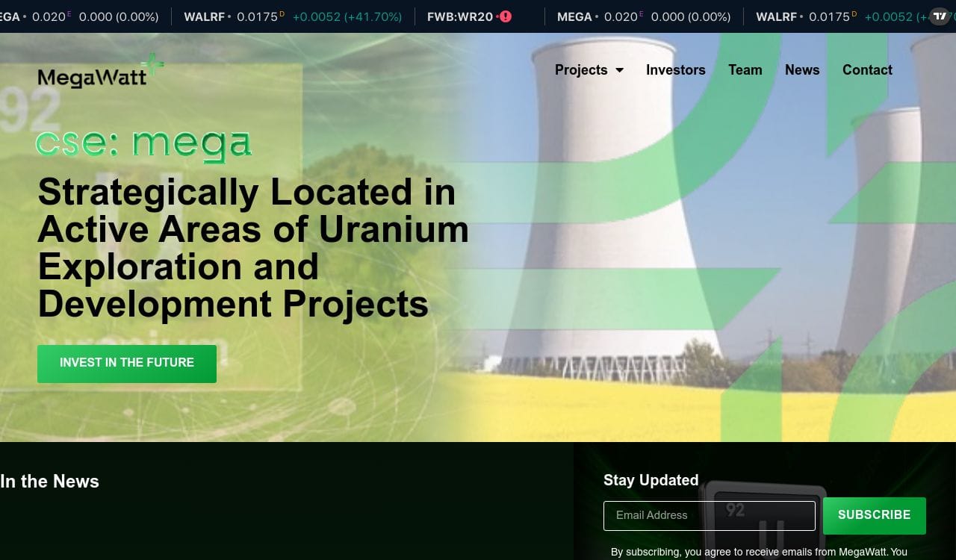
Task: Click the TradingView logo on the ticker
Action: tap(940, 16)
